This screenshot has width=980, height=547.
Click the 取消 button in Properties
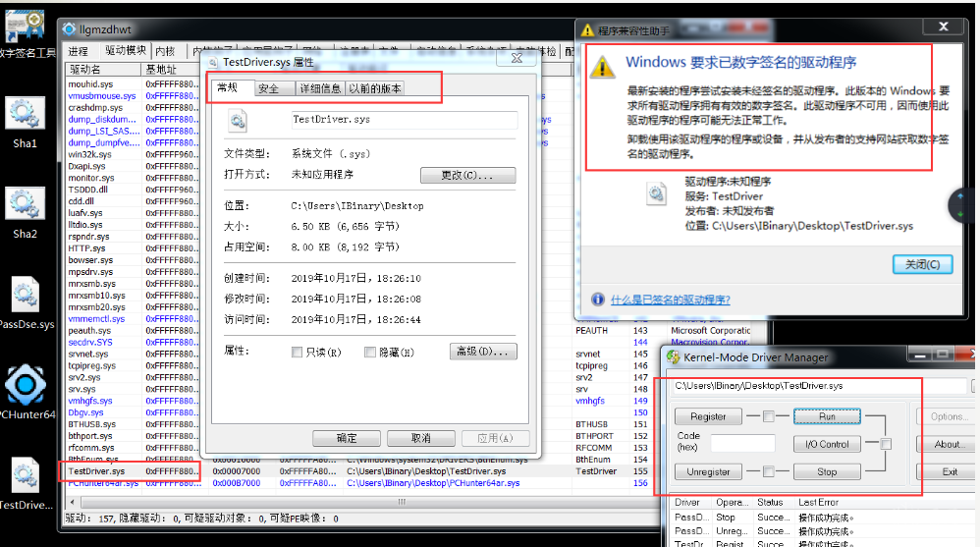coord(420,438)
